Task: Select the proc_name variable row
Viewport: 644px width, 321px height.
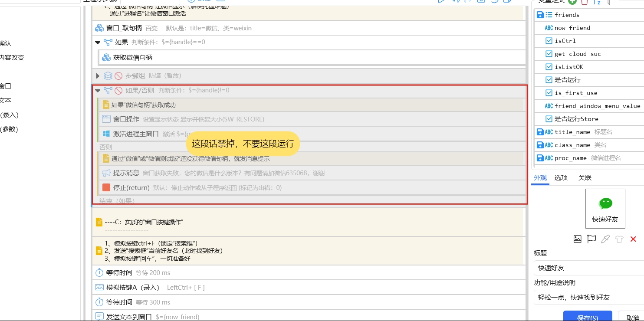Action: coord(589,158)
